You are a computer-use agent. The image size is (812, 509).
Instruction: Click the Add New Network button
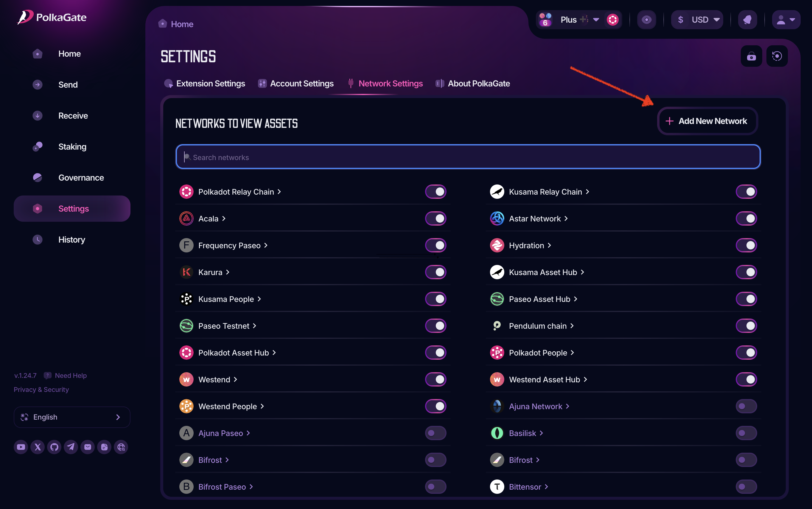tap(707, 121)
